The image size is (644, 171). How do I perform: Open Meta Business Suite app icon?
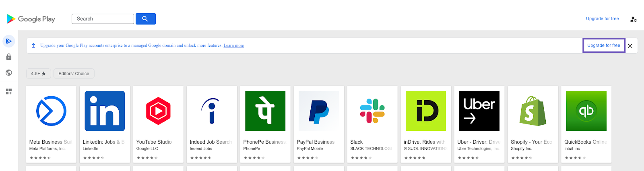51,111
